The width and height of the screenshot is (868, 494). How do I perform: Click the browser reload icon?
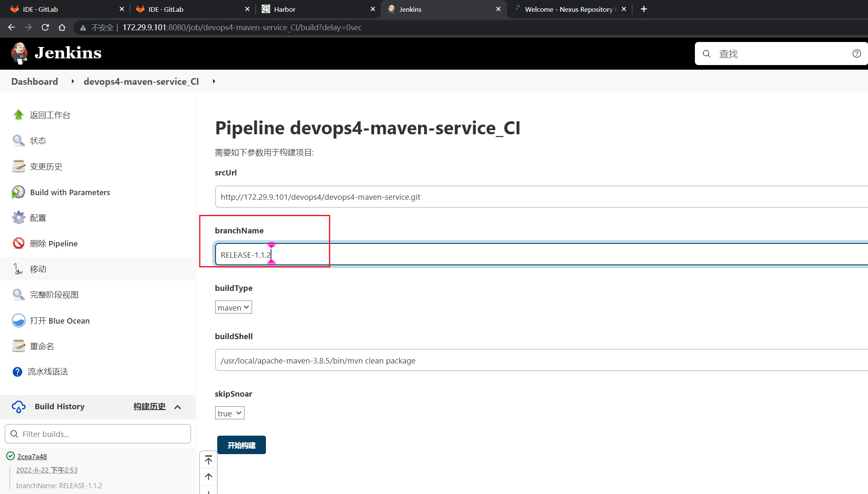point(45,27)
